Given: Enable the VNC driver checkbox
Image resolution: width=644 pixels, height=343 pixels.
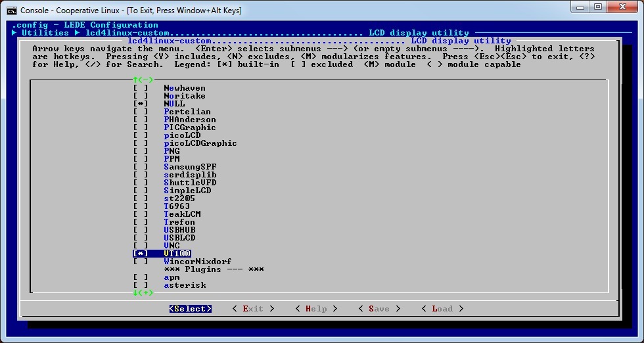Looking at the screenshot, I should (141, 245).
